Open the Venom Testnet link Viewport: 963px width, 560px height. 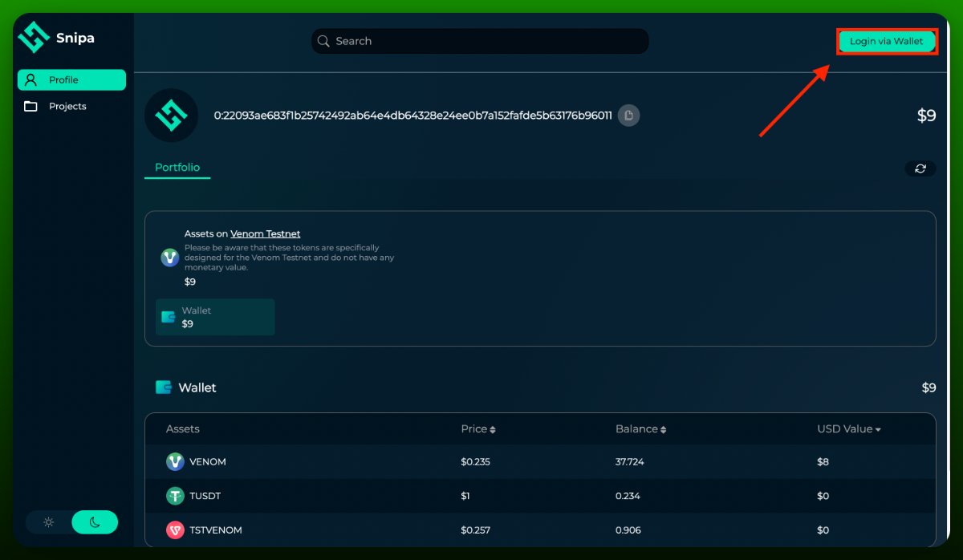[266, 234]
